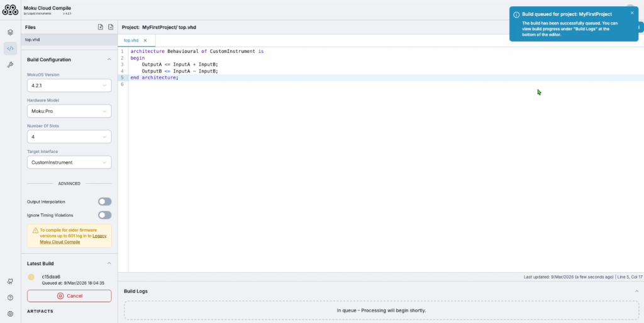Click the v 4.2.1 version label
Image resolution: width=644 pixels, height=323 pixels.
point(67,14)
